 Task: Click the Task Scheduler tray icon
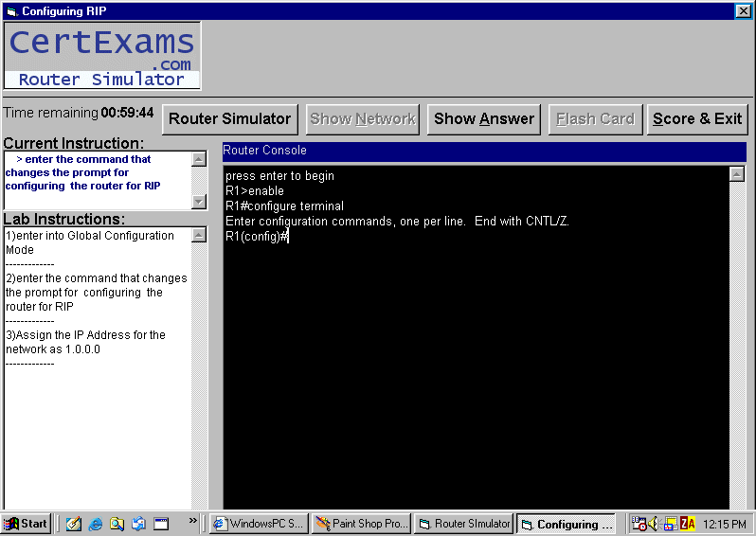tap(639, 524)
